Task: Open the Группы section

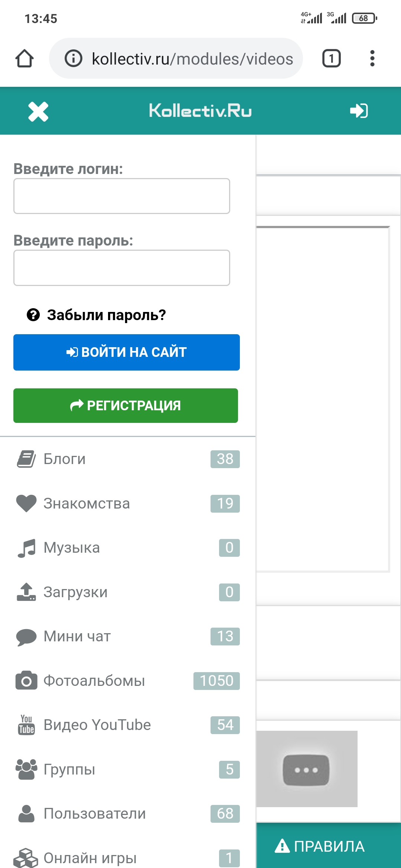Action: [x=69, y=769]
